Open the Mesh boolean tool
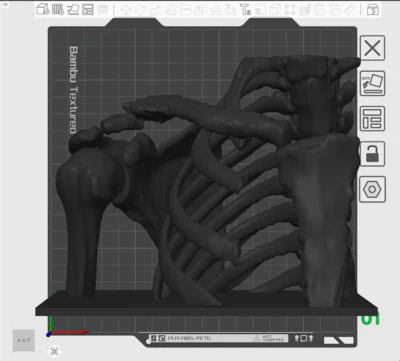The height and width of the screenshot is (361, 400). pyautogui.click(x=200, y=10)
